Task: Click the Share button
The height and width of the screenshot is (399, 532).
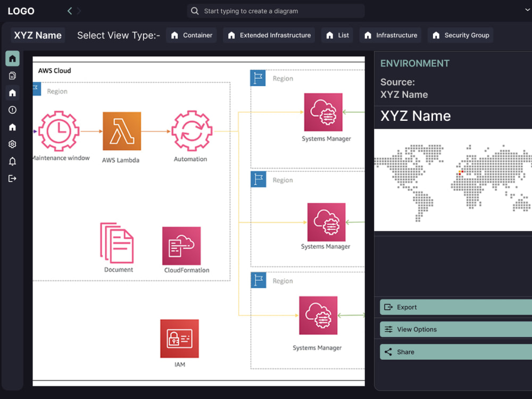Action: [x=456, y=352]
